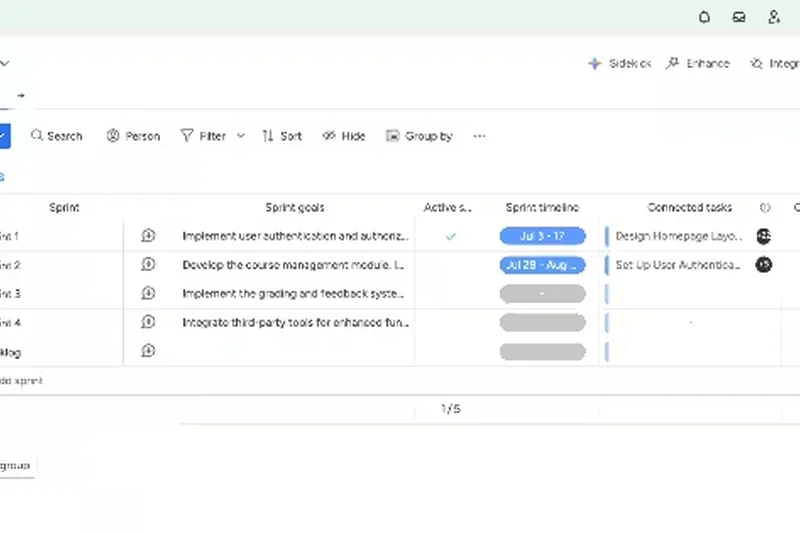This screenshot has height=533, width=800.
Task: Check active sprint cell for Sprint 3
Action: click(x=450, y=294)
